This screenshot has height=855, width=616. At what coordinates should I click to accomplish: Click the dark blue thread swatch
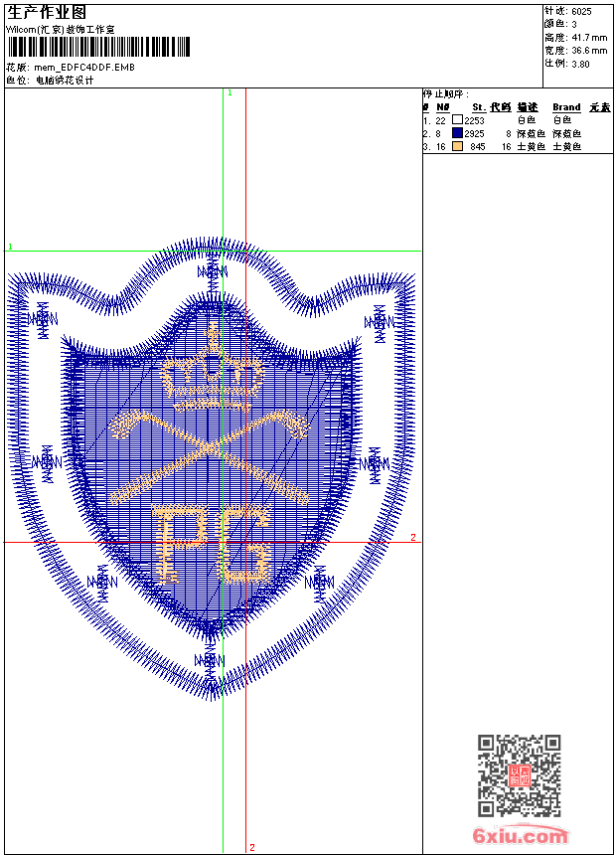pos(457,132)
